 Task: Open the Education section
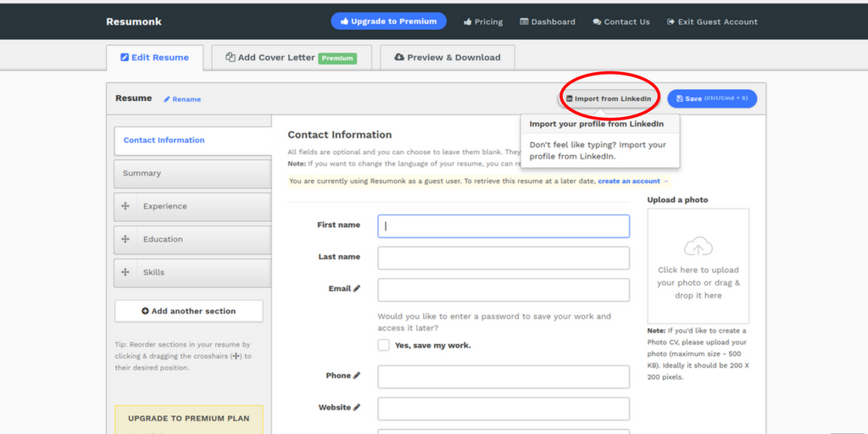(192, 240)
